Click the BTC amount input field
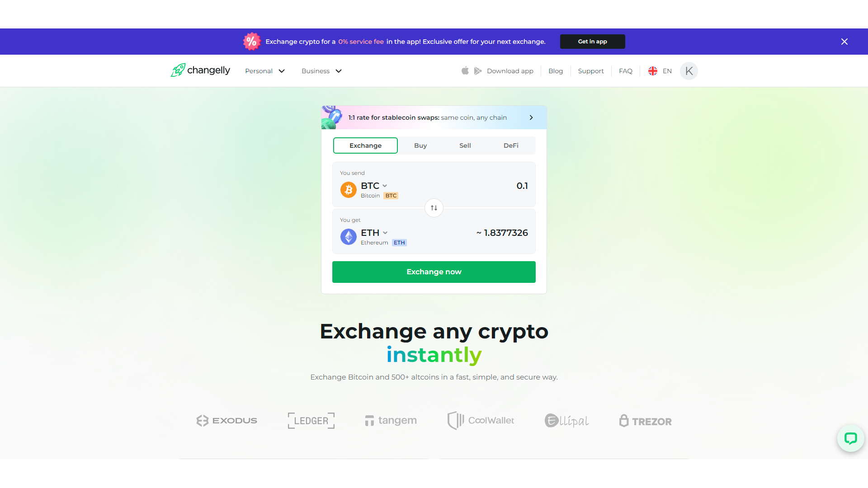Viewport: 868px width, 488px height. (x=522, y=185)
